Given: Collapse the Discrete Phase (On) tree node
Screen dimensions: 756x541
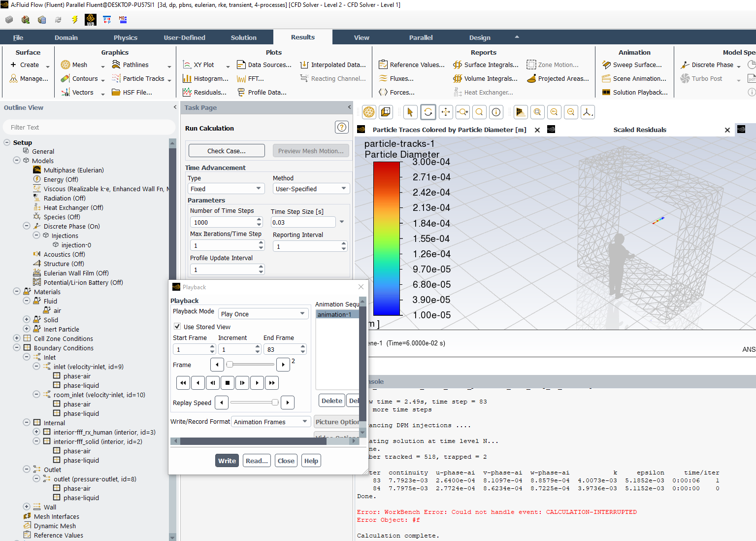Looking at the screenshot, I should pos(27,226).
